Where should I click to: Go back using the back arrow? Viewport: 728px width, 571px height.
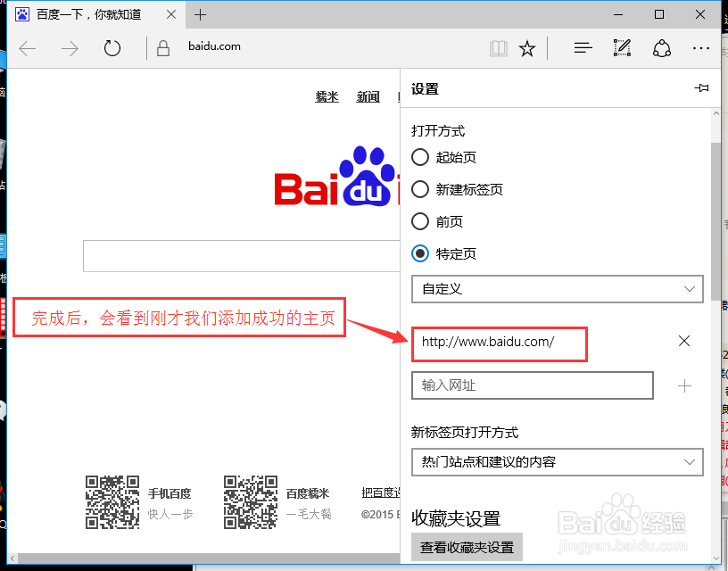tap(28, 48)
